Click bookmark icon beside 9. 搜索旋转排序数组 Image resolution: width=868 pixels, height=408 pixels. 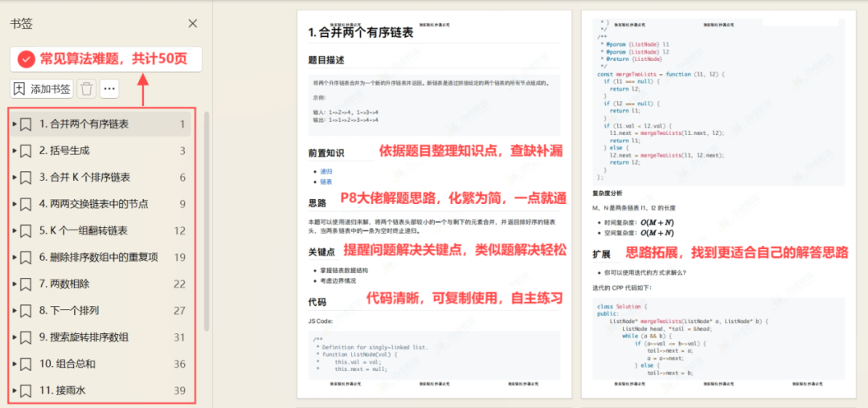[x=26, y=338]
